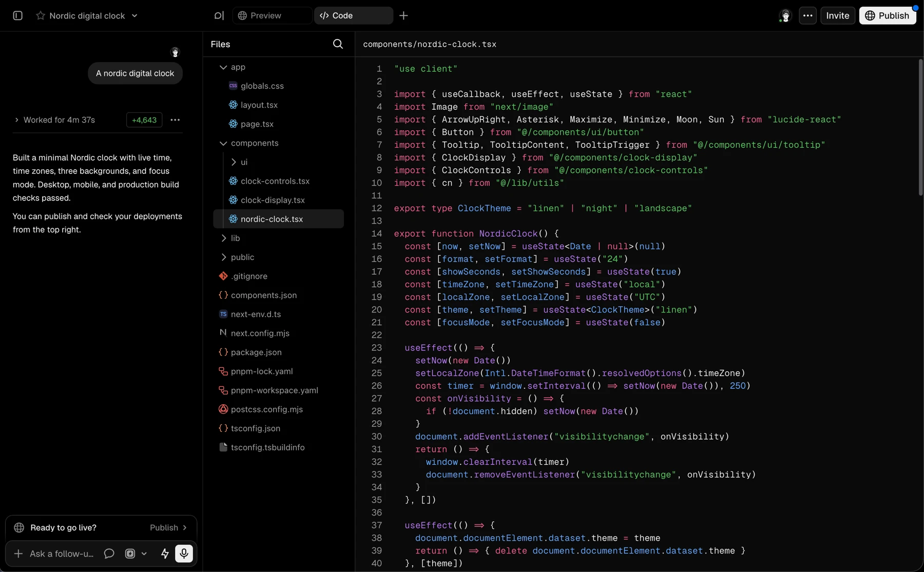Click the +4,643 changes badge

[144, 120]
